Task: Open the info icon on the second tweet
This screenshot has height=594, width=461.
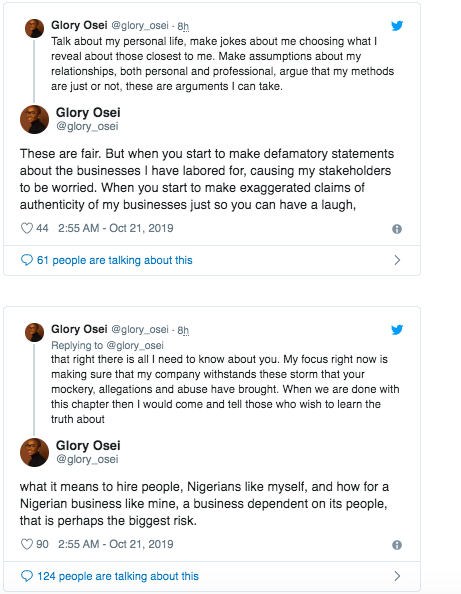Action: click(397, 545)
